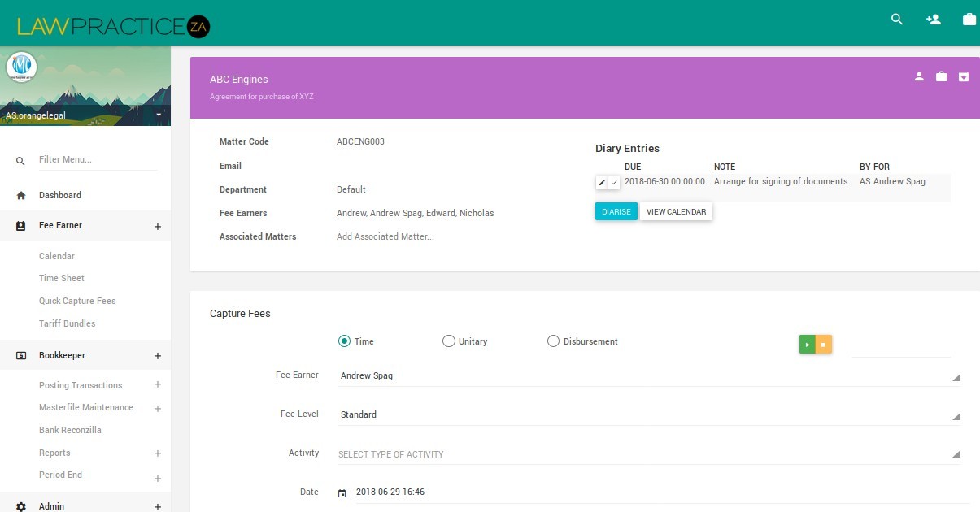Choose the Unitary fee option

(x=448, y=341)
